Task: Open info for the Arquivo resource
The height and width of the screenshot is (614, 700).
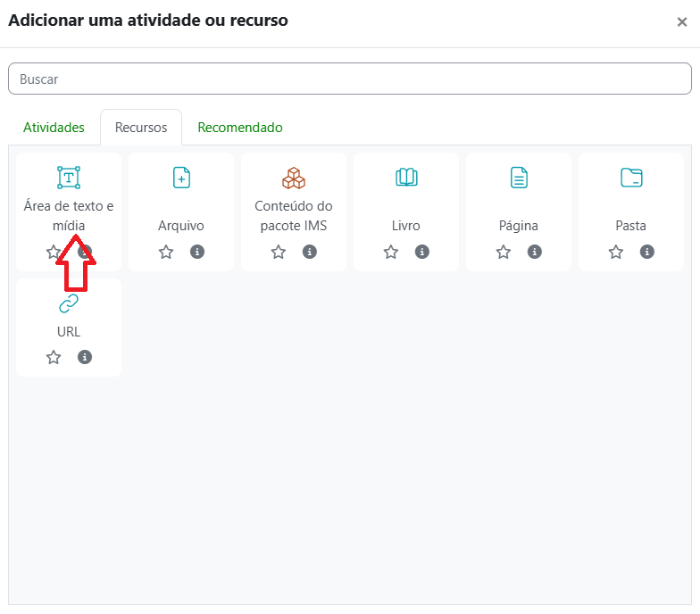Action: pyautogui.click(x=197, y=253)
